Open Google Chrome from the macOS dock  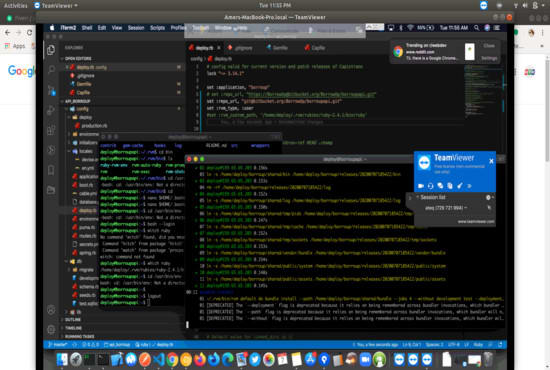tap(172, 359)
